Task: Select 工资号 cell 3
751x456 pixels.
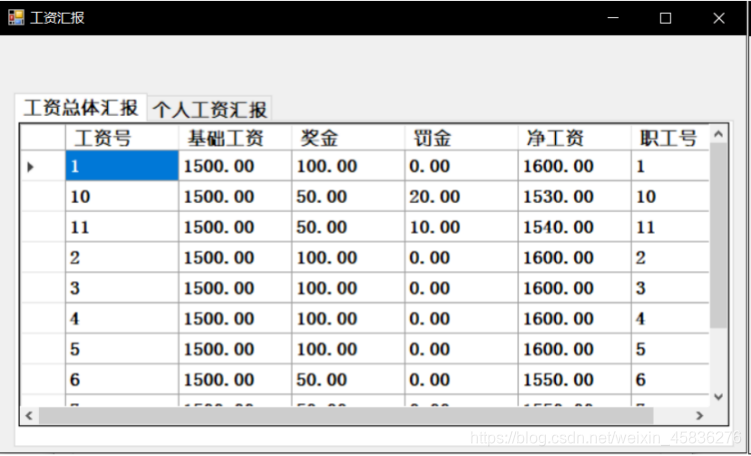Action: tap(122, 288)
